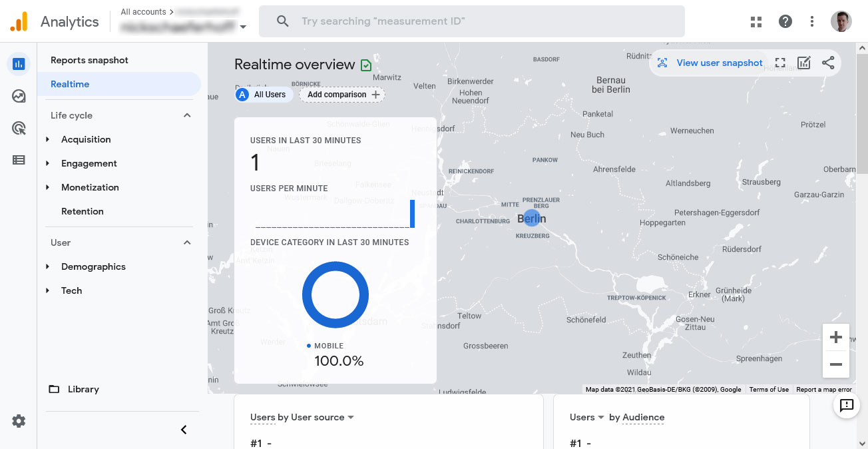Collapse the Life cycle section
Screen dimensions: 868x449
[187, 115]
